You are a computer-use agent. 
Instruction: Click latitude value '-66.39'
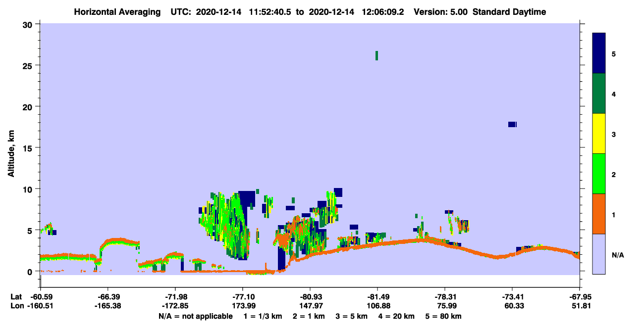pyautogui.click(x=108, y=297)
